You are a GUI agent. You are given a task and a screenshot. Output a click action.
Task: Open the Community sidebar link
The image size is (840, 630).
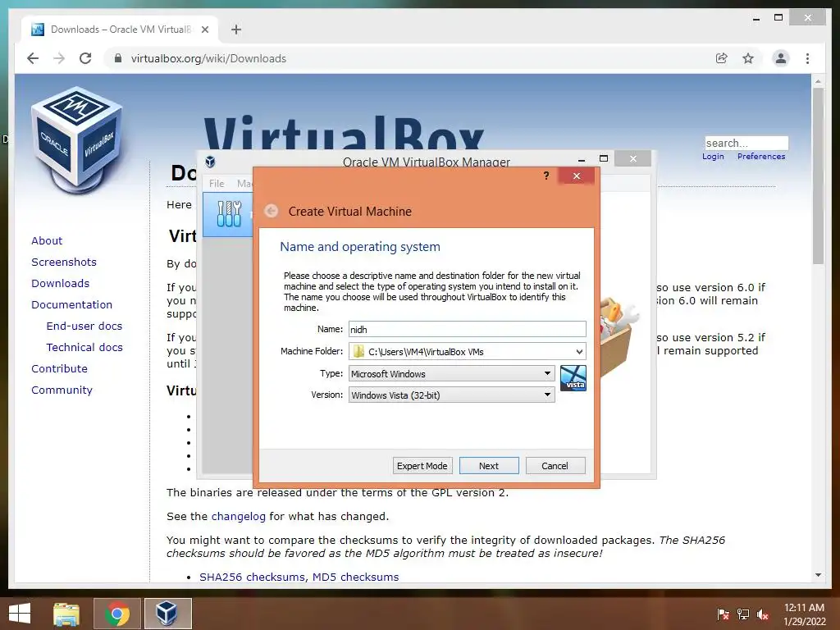[62, 390]
